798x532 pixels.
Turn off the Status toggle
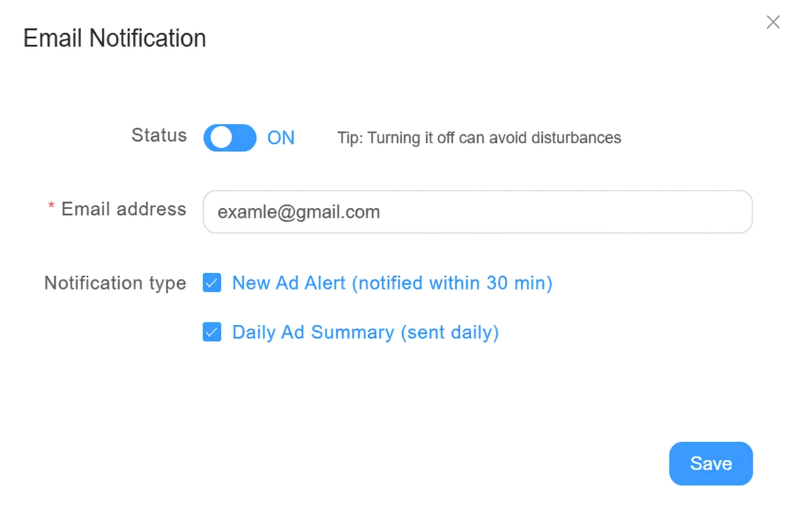pos(230,137)
